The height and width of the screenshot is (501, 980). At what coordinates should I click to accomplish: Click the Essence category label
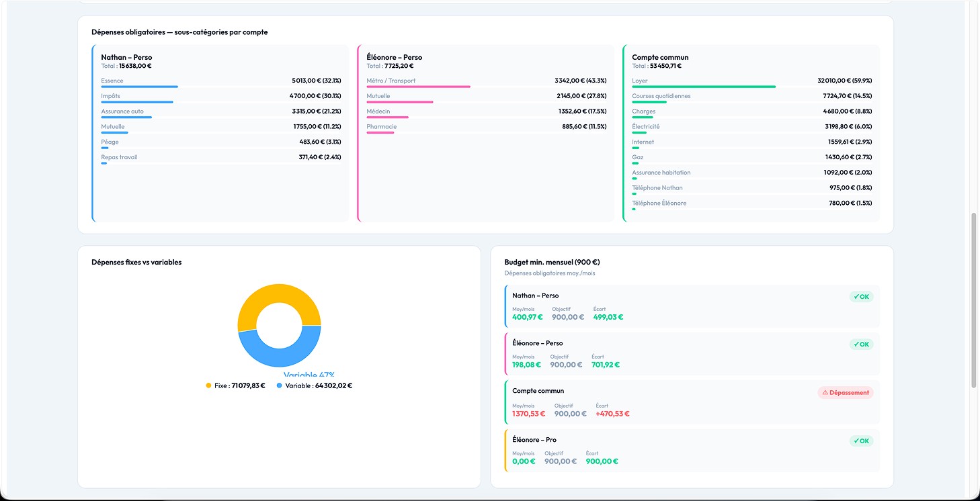click(112, 81)
